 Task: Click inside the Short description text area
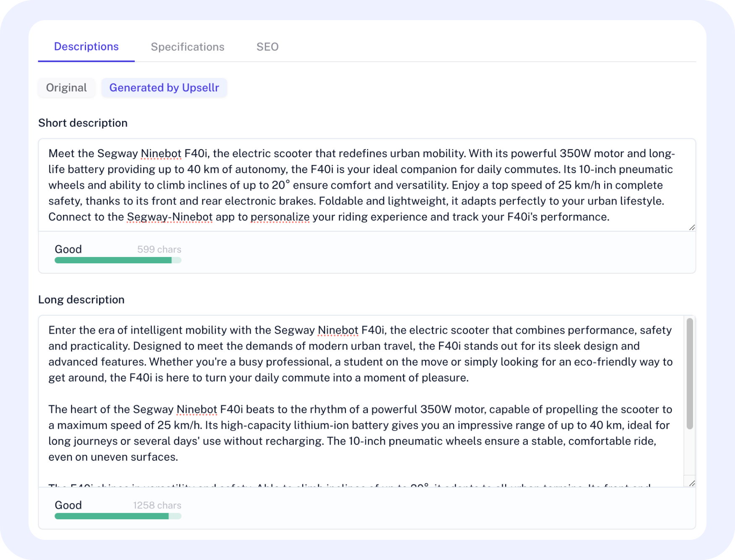(361, 185)
